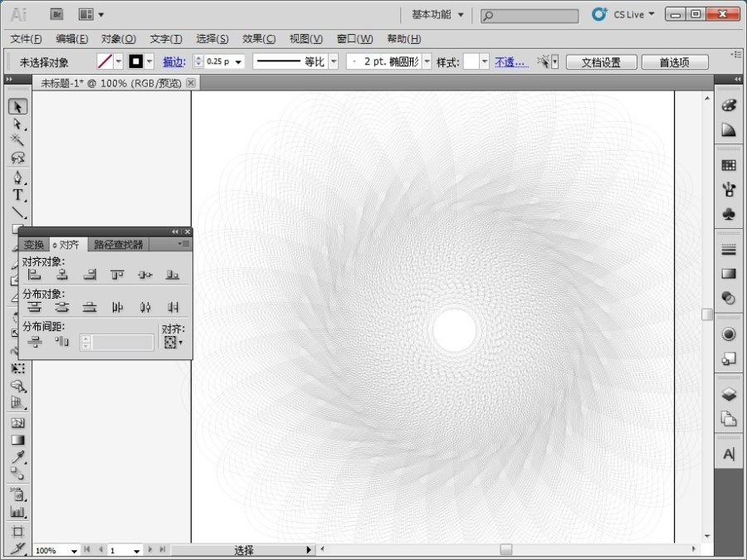747x560 pixels.
Task: Switch to the 路径查找器 tab
Action: tap(118, 244)
